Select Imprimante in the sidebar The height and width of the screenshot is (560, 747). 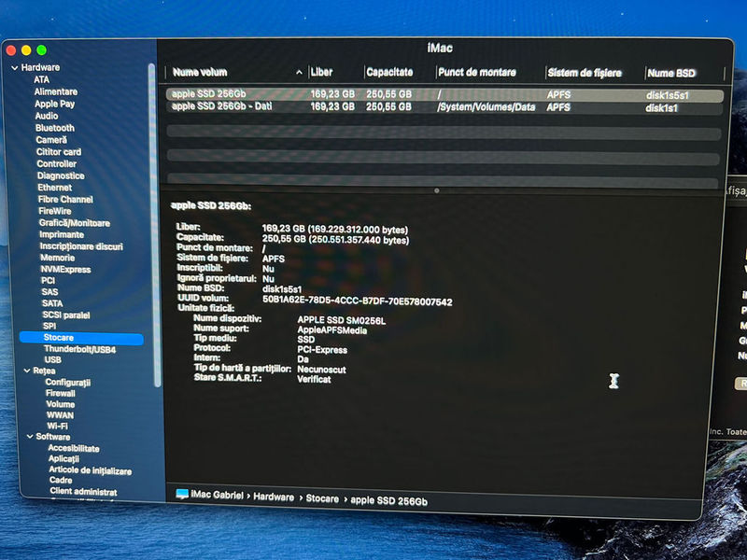pos(62,234)
